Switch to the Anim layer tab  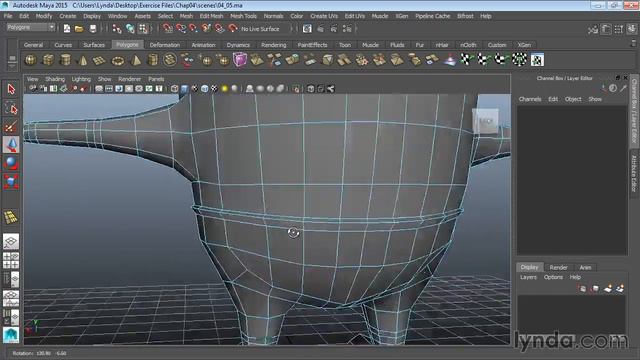click(585, 267)
